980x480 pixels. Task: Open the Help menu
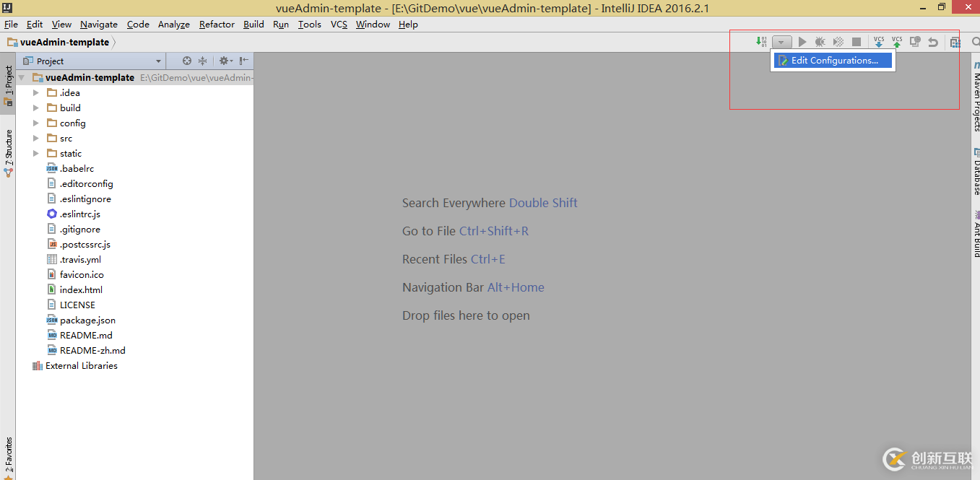point(408,24)
